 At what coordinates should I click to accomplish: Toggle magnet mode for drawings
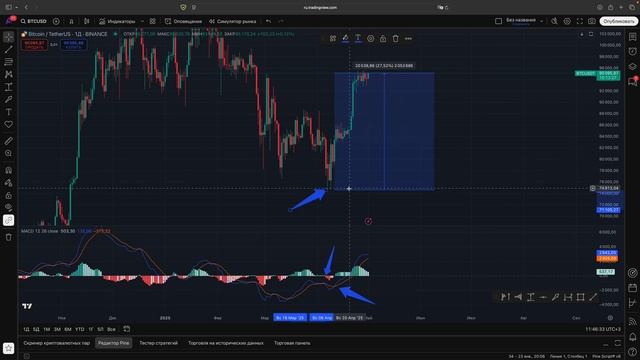click(9, 170)
